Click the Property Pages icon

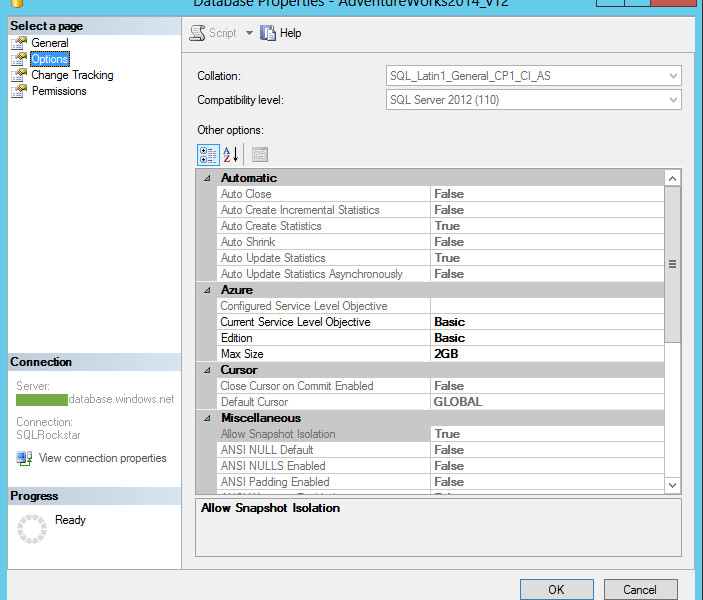[260, 155]
